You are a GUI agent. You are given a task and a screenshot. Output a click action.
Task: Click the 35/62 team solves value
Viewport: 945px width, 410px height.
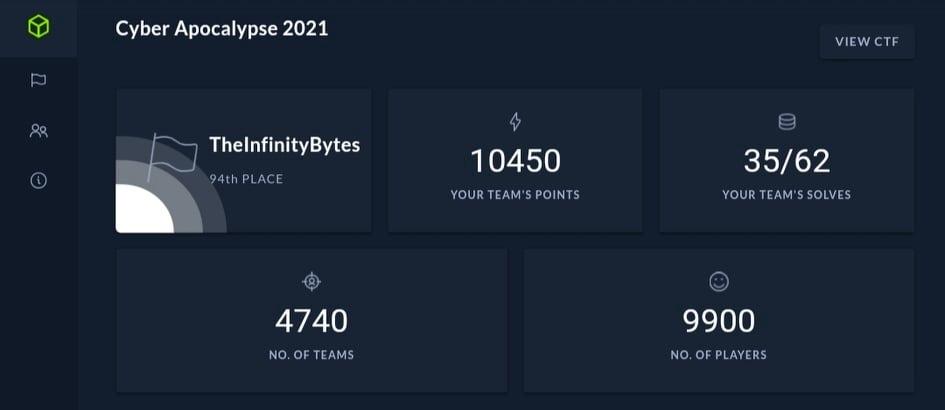(786, 161)
